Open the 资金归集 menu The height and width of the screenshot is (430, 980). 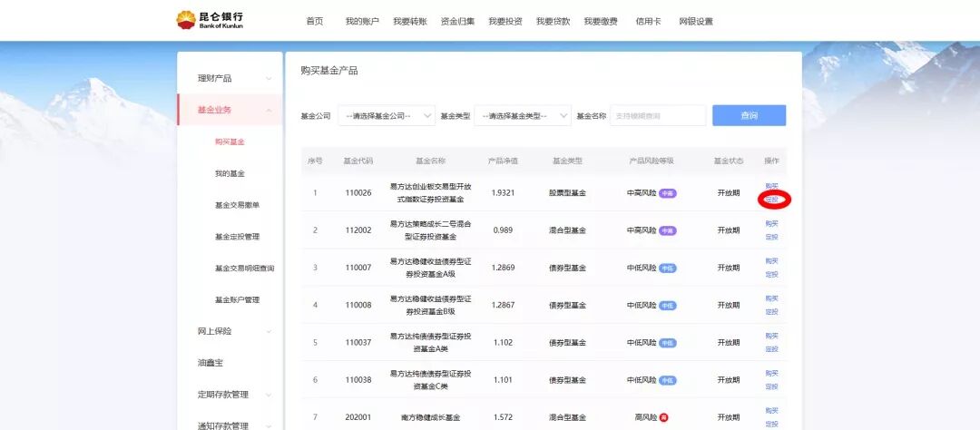[x=457, y=21]
